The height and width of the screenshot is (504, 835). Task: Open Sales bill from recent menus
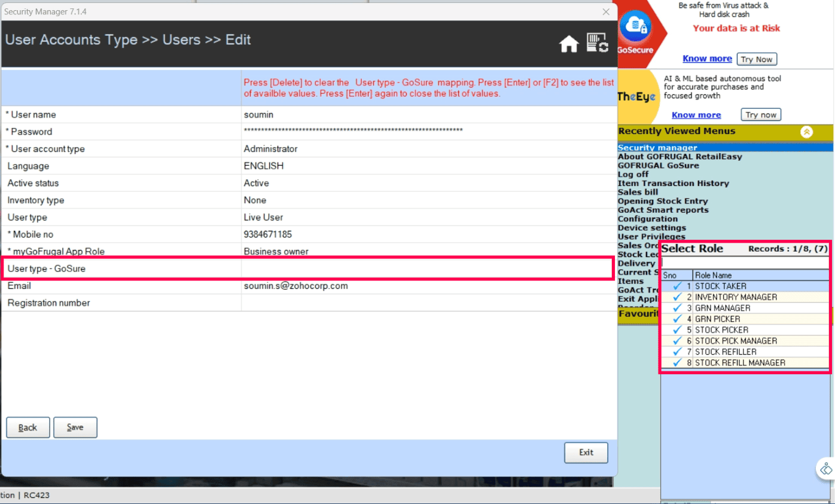638,192
